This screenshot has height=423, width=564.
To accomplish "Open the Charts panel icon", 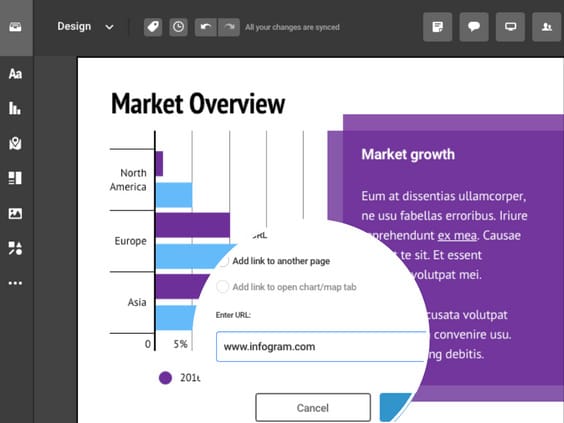I will (15, 108).
